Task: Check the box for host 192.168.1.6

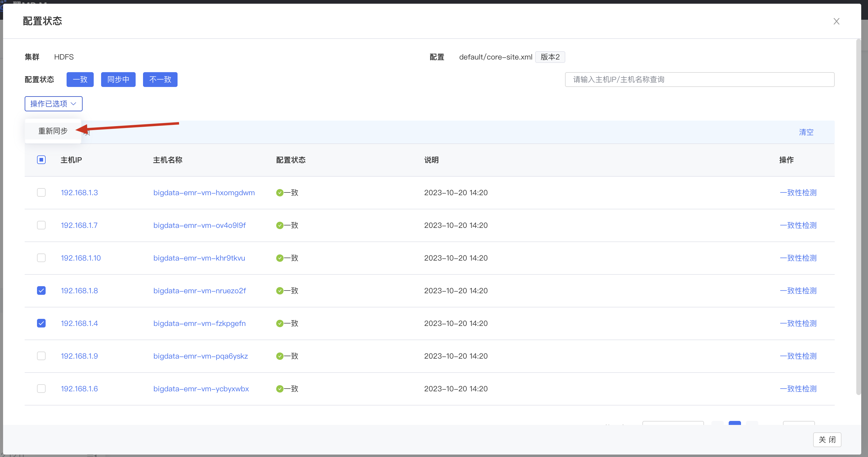Action: point(41,389)
